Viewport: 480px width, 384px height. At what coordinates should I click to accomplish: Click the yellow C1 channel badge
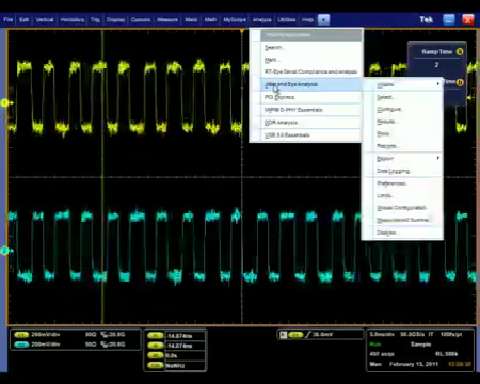[x=21, y=335]
